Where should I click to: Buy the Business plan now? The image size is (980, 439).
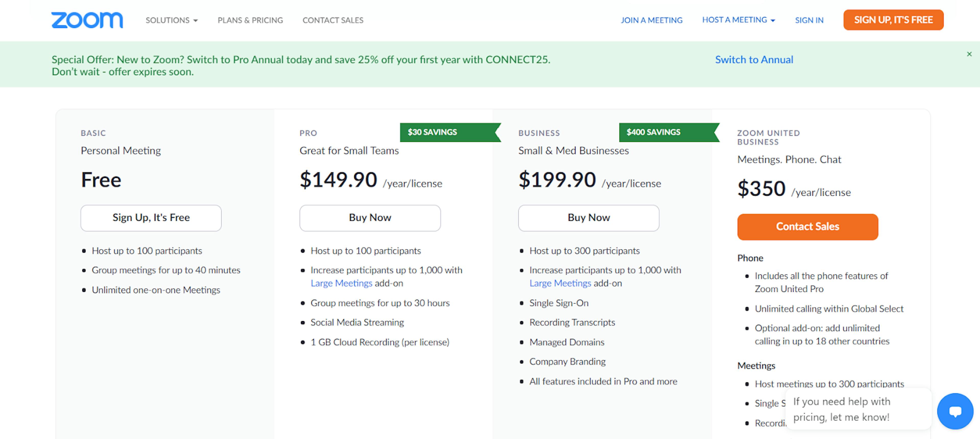pyautogui.click(x=589, y=218)
